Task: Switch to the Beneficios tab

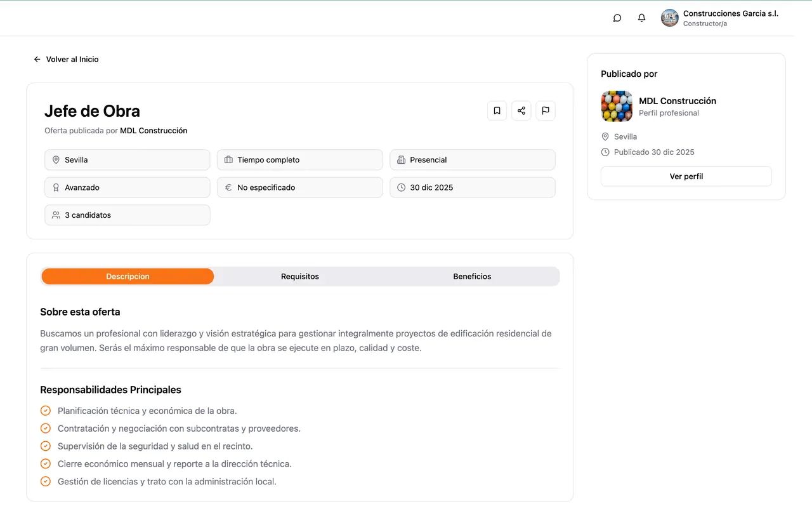Action: [x=472, y=276]
